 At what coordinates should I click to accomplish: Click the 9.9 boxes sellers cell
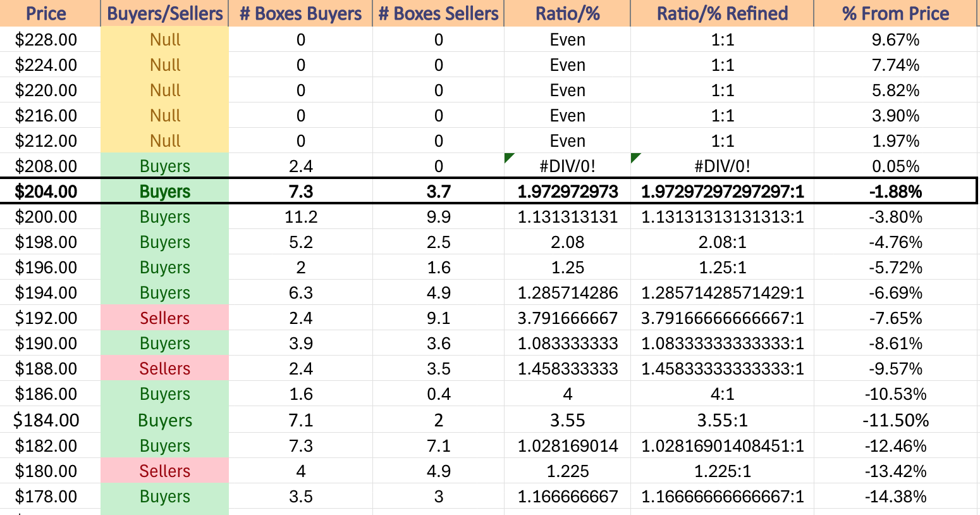pyautogui.click(x=438, y=216)
